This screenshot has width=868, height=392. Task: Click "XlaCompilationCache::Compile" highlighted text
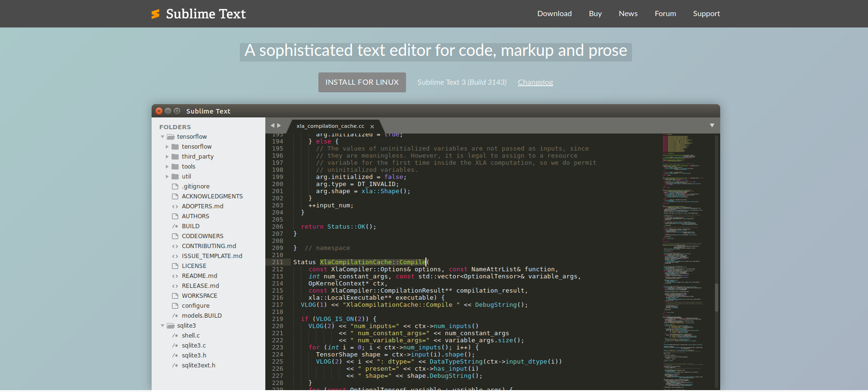(x=373, y=262)
